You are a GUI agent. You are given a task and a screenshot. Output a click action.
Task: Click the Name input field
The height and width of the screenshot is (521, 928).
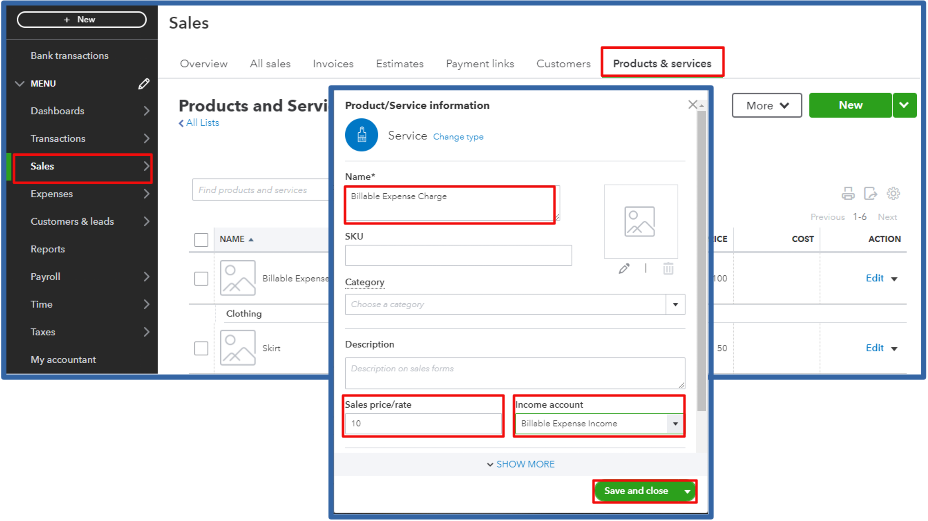(x=452, y=205)
